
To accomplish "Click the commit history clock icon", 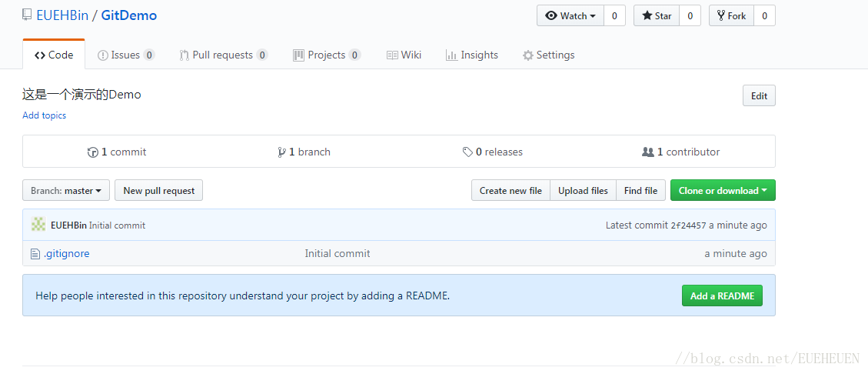I will point(93,152).
